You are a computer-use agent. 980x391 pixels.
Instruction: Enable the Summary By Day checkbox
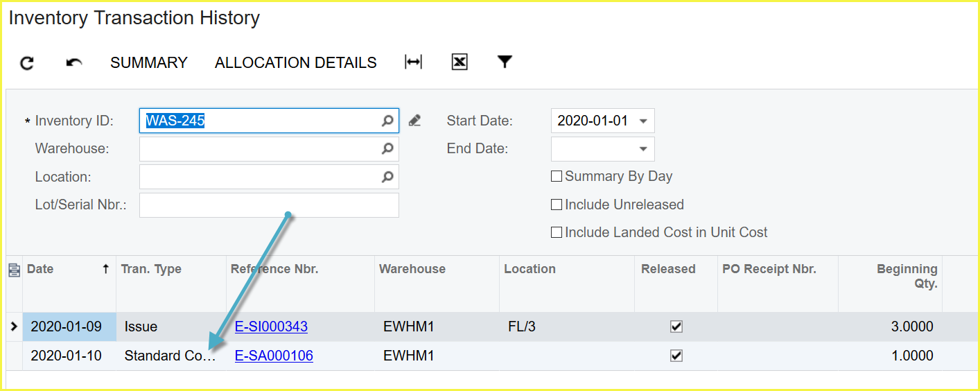[556, 177]
